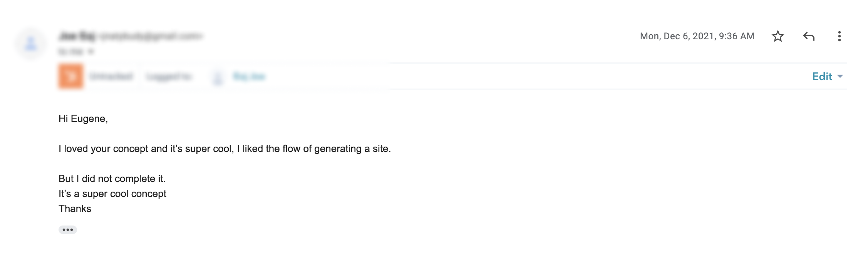
Task: Click the "Hi Eugene," greeting line
Action: click(x=83, y=119)
